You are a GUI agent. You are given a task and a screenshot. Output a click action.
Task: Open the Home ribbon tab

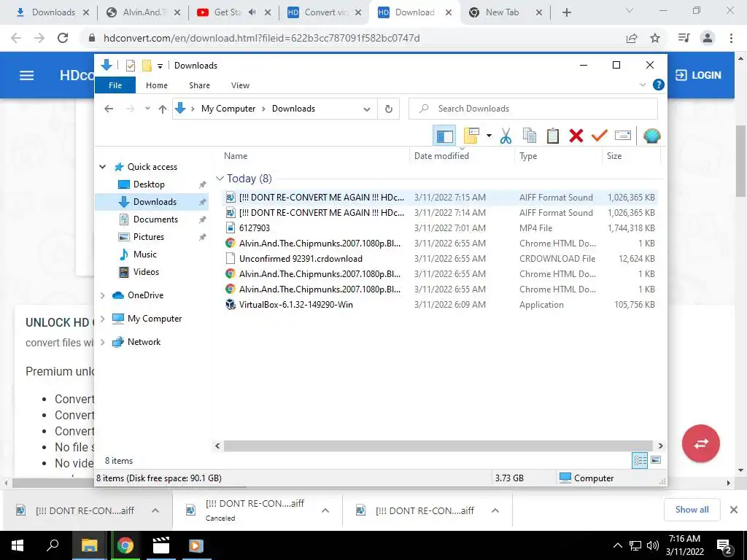click(x=157, y=85)
